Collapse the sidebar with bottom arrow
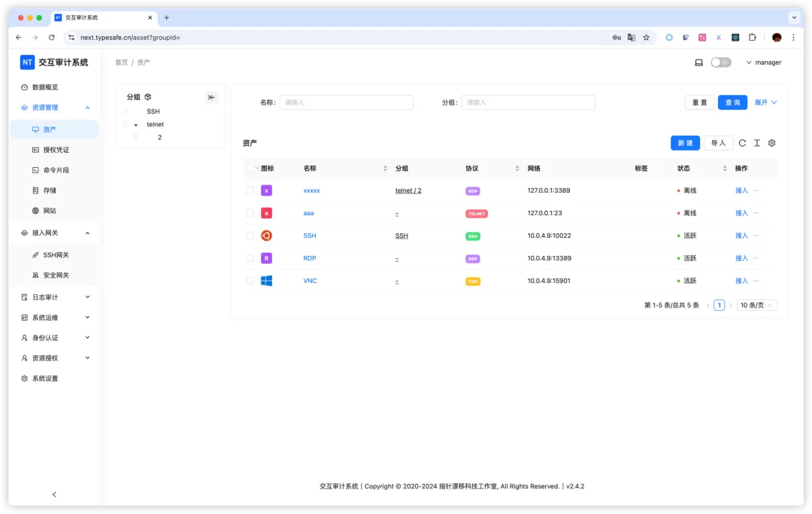The width and height of the screenshot is (812, 514). [54, 494]
